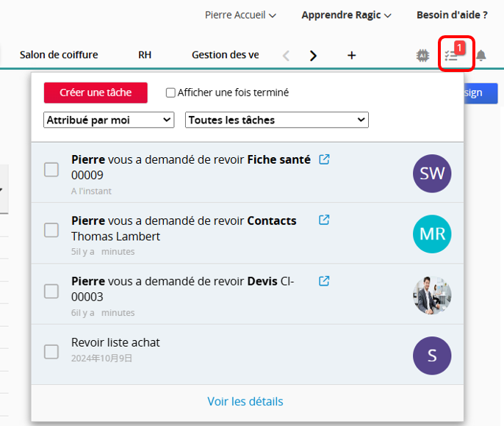Open Devis CI-00003 external link icon

click(x=324, y=281)
